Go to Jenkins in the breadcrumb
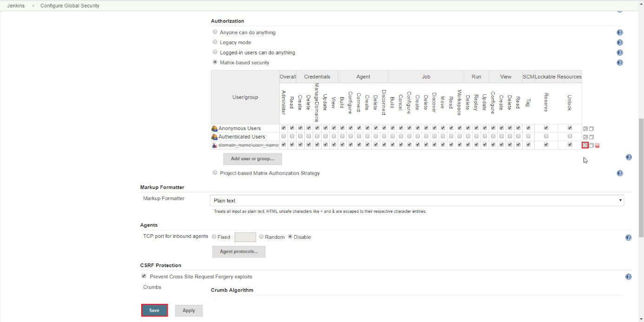 [16, 6]
